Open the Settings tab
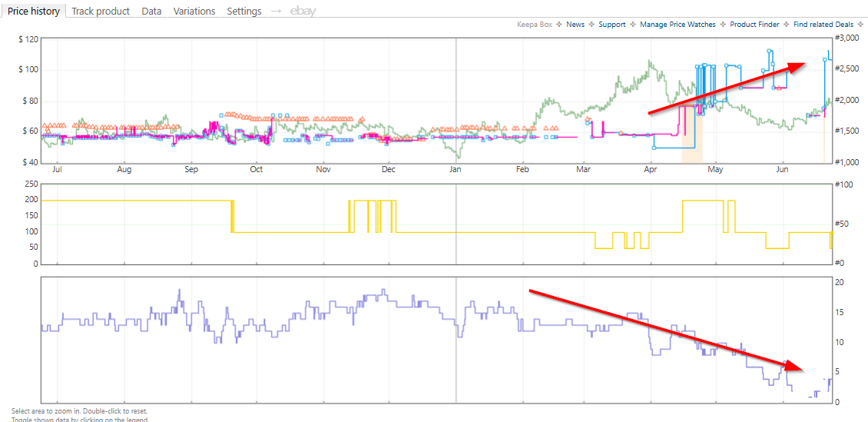The image size is (868, 422). pyautogui.click(x=244, y=11)
